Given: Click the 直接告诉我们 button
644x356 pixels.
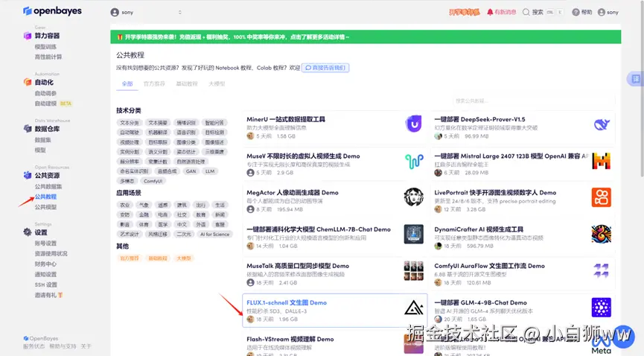Looking at the screenshot, I should pyautogui.click(x=325, y=68).
